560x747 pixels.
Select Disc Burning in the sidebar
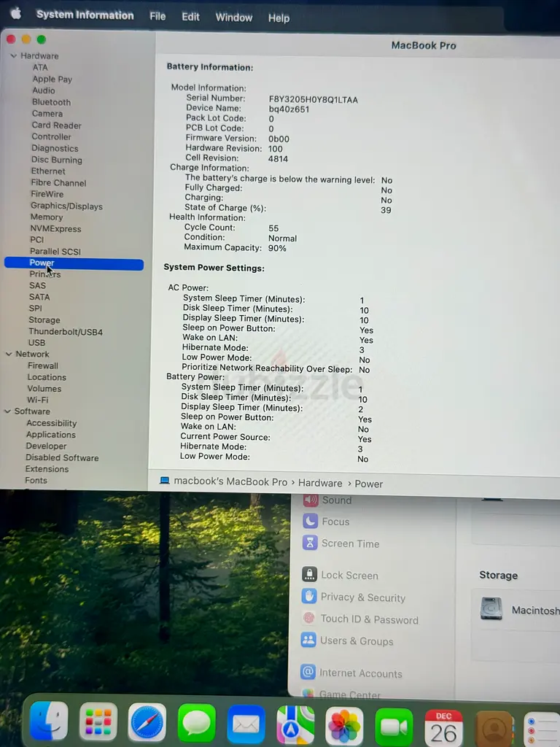(x=57, y=160)
